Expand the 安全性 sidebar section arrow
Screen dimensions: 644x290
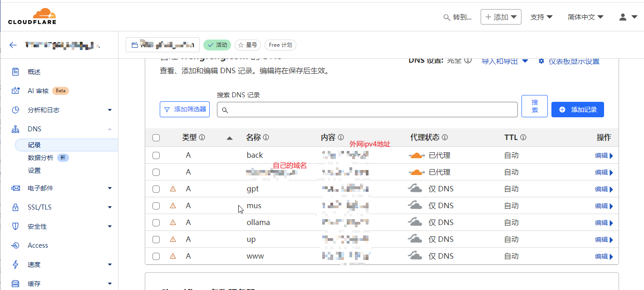click(x=110, y=226)
